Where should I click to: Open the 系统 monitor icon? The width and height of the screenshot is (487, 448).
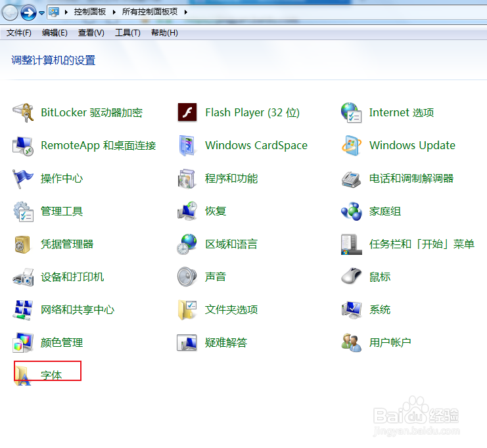(352, 310)
